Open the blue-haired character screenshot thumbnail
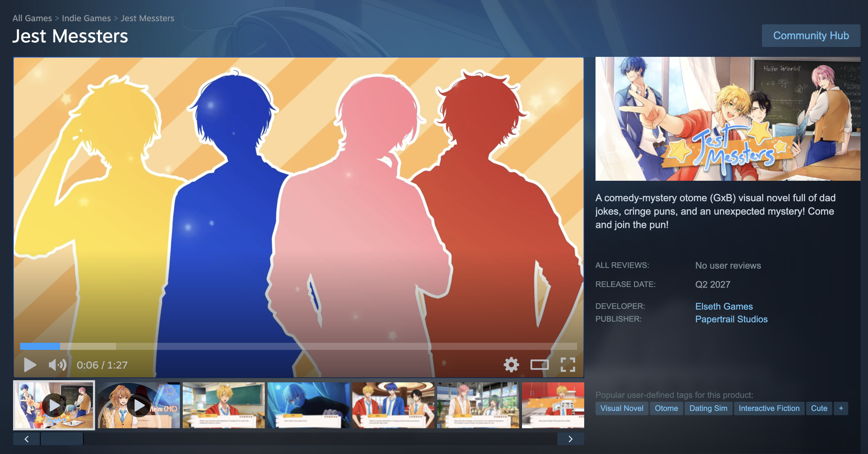 (x=308, y=405)
